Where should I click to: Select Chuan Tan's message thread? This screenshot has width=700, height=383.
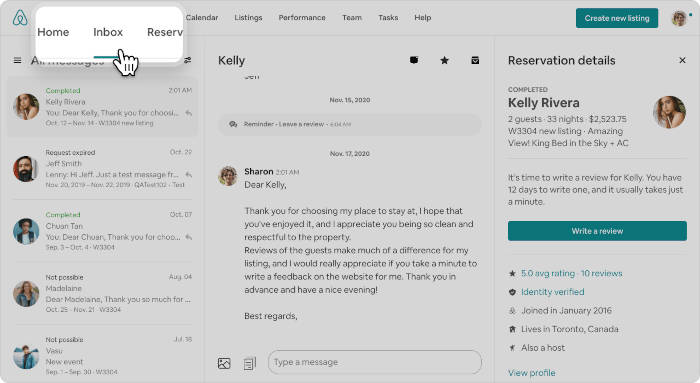click(102, 231)
